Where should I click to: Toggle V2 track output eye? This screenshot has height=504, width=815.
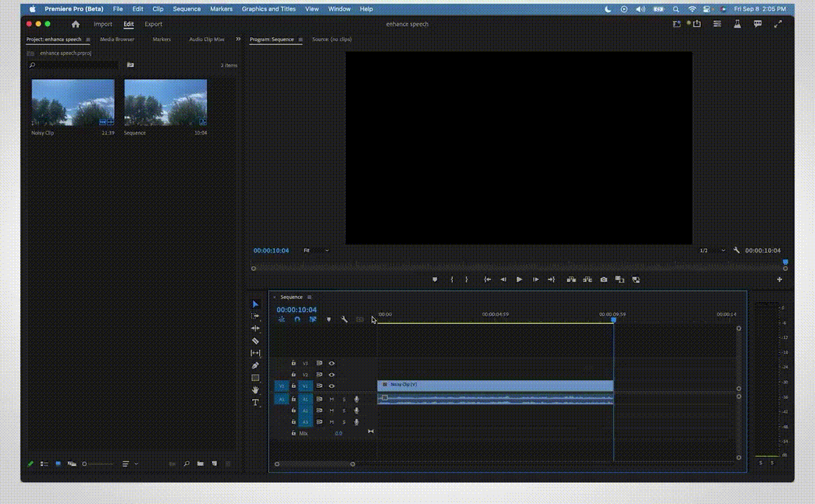(x=332, y=374)
